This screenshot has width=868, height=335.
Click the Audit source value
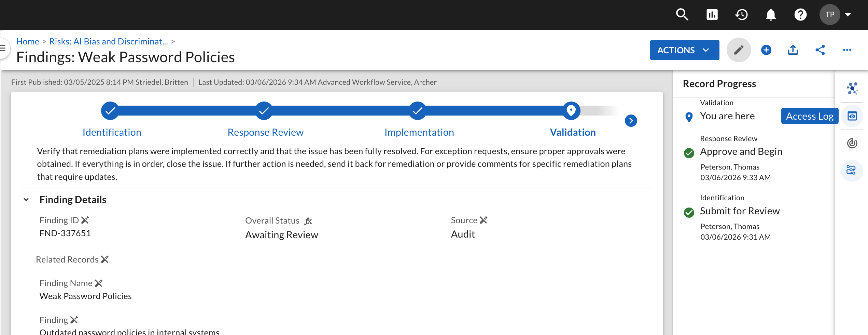tap(463, 234)
